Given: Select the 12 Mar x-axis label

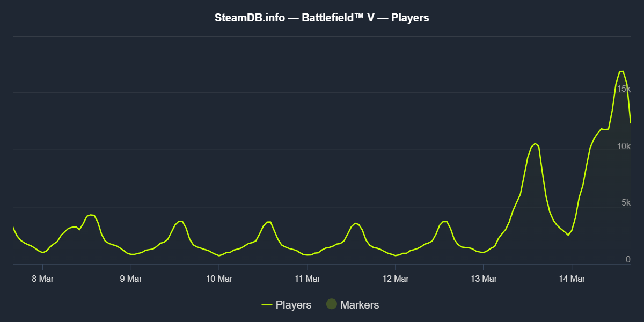Looking at the screenshot, I should click(396, 279).
